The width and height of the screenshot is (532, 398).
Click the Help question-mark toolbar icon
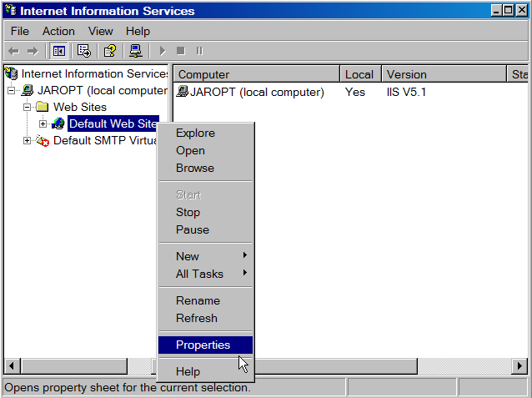click(110, 51)
